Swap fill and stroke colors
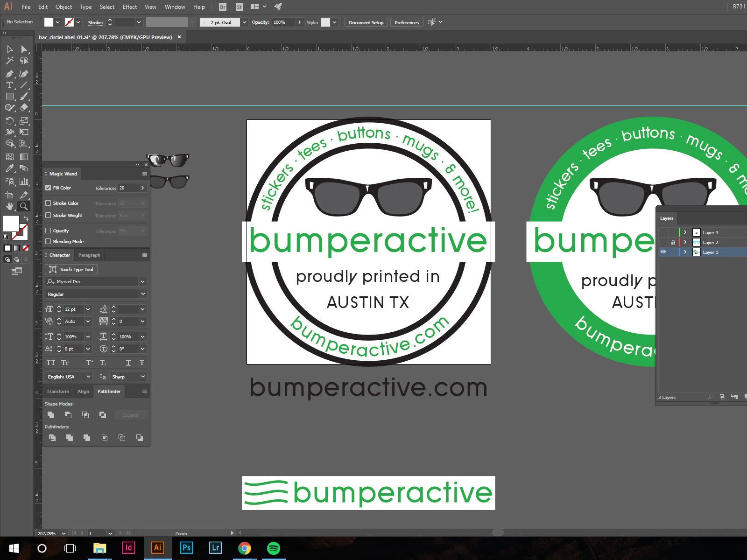 pos(26,218)
